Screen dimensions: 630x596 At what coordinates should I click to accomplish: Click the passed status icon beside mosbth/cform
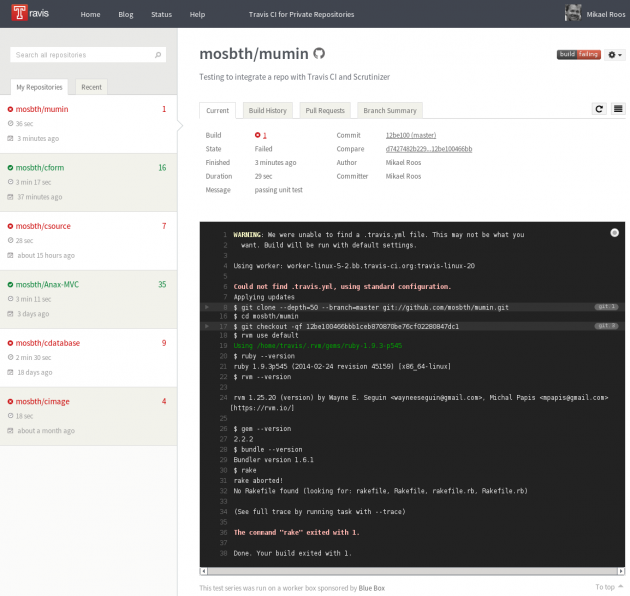pyautogui.click(x=10, y=168)
